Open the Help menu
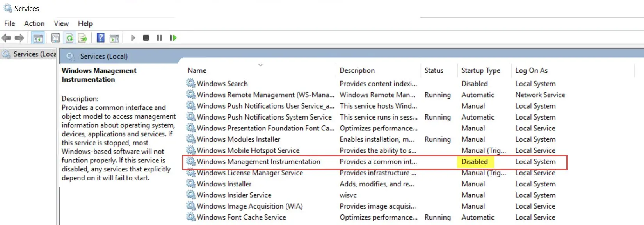The width and height of the screenshot is (644, 225). (x=85, y=23)
